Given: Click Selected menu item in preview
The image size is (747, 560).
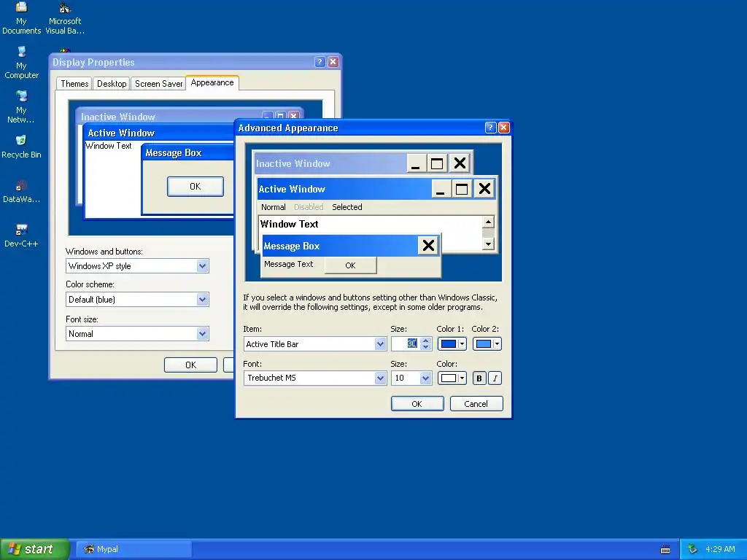Looking at the screenshot, I should click(x=347, y=207).
